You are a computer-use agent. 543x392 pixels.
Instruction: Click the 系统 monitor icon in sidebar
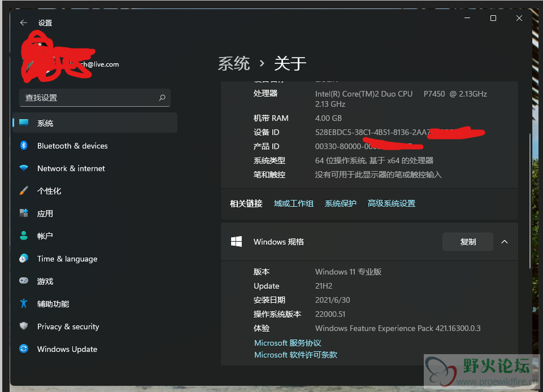(x=24, y=123)
